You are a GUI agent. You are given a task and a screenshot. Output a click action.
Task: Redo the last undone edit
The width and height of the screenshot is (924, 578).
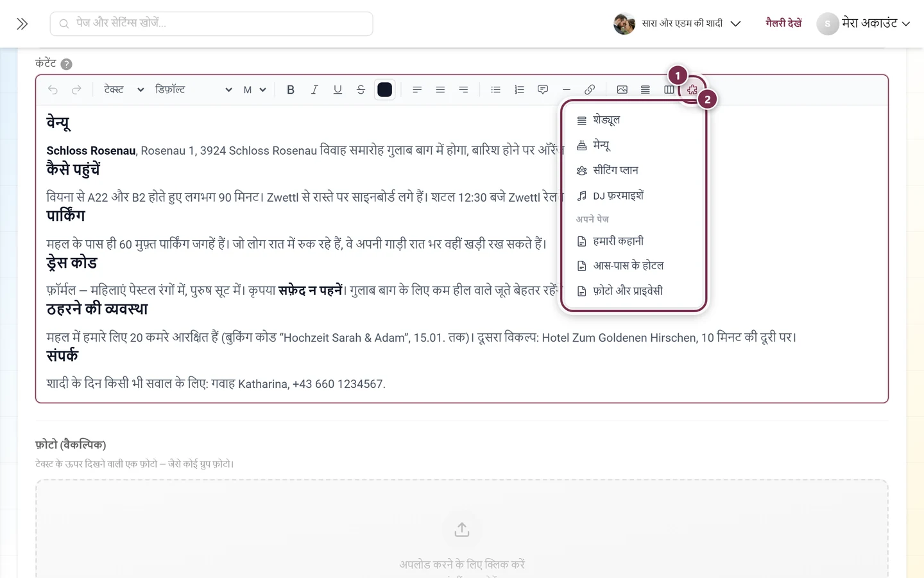pyautogui.click(x=76, y=90)
